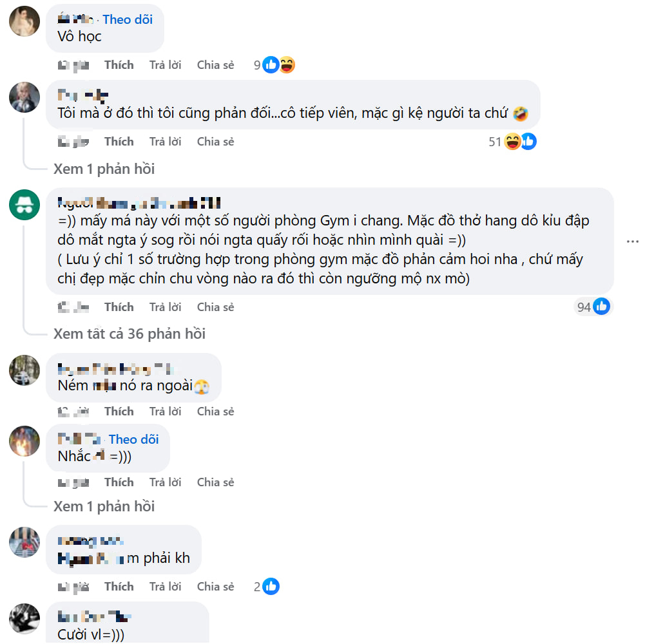This screenshot has height=644, width=645.
Task: Click "Thích" under the "Cười vl" comment
Action: (119, 643)
